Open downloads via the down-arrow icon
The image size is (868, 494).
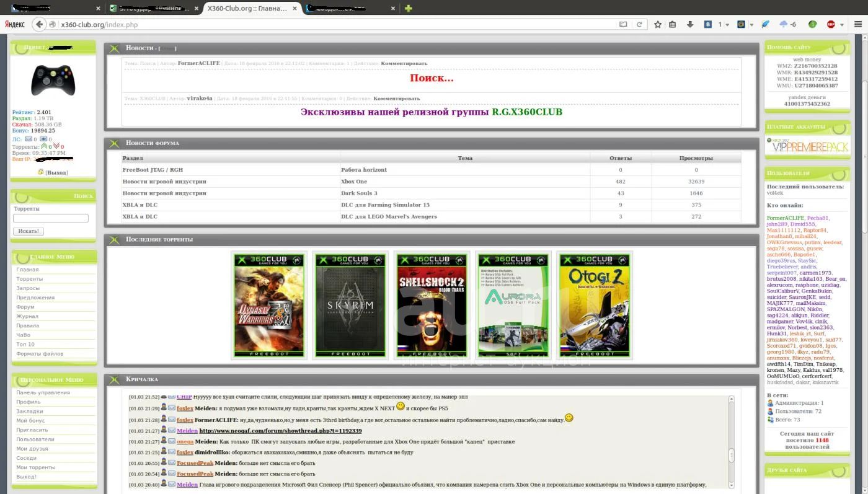(690, 25)
